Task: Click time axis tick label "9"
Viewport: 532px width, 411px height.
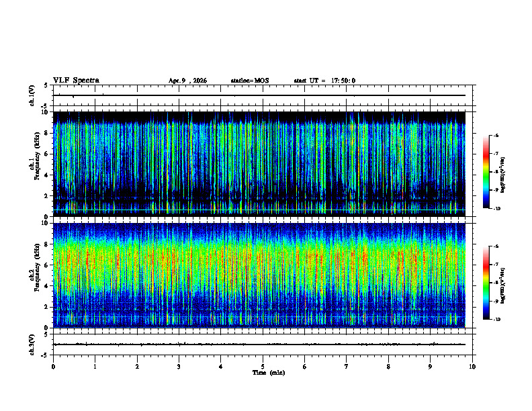Action: pos(430,367)
